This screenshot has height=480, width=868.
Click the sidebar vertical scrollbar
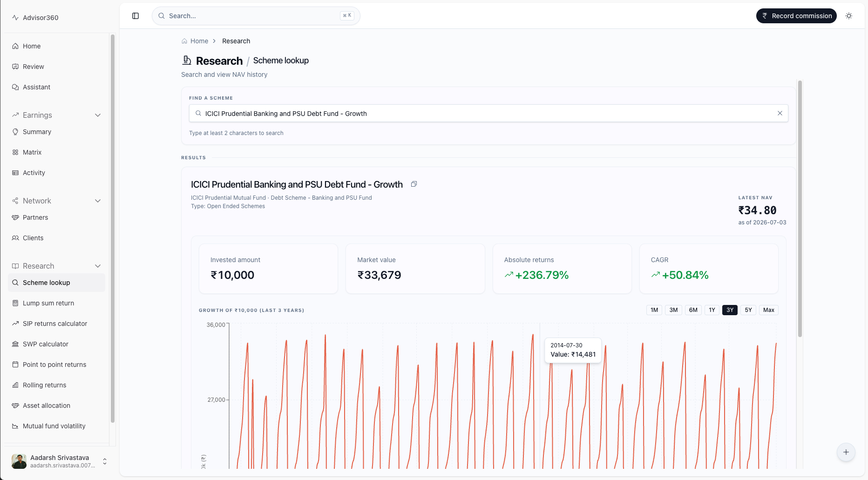[112, 228]
